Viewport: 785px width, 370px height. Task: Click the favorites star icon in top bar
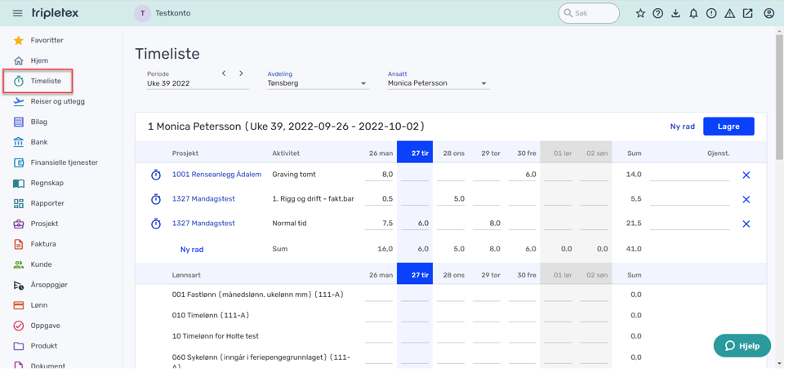[x=640, y=14]
